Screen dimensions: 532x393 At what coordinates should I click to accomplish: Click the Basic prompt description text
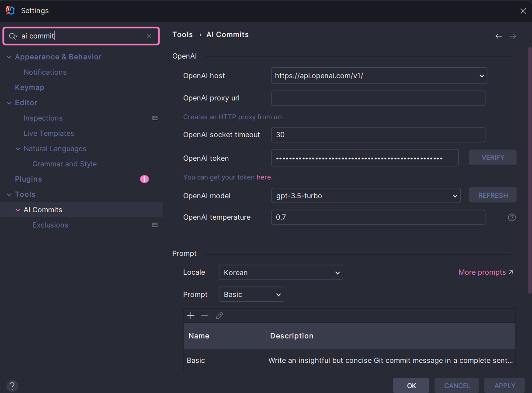390,360
